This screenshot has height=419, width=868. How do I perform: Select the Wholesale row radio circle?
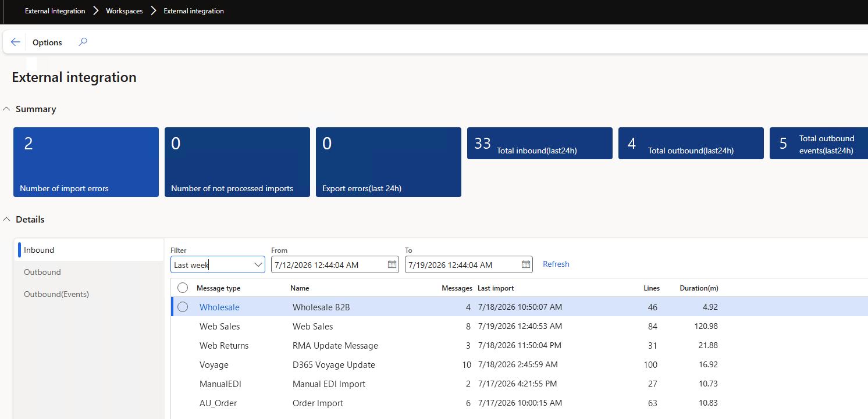tap(183, 307)
